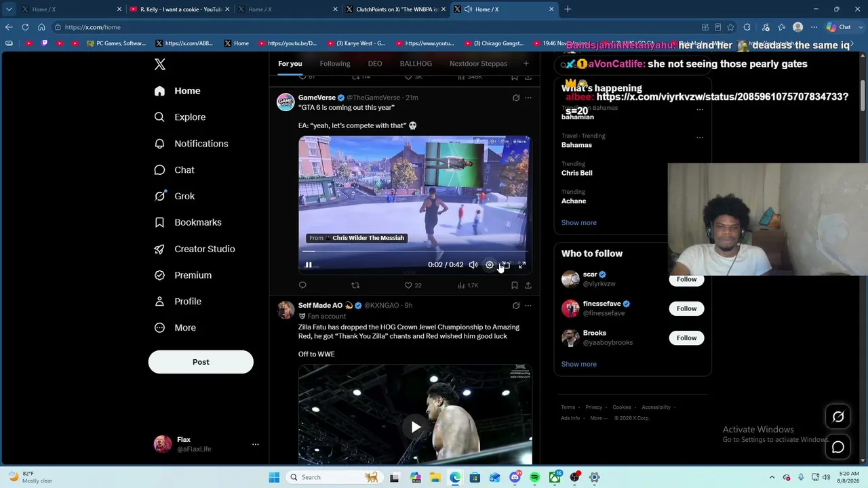868x488 pixels.
Task: Switch to the Following tab
Action: tap(335, 64)
